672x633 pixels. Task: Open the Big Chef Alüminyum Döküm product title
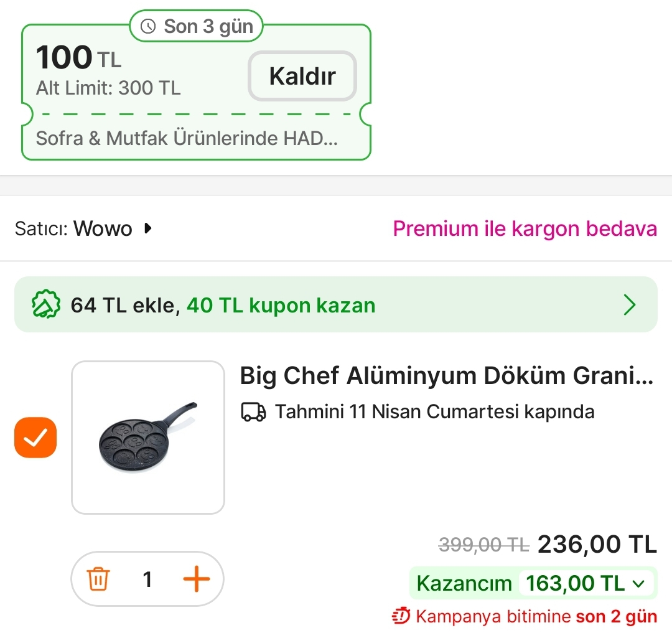pyautogui.click(x=447, y=376)
